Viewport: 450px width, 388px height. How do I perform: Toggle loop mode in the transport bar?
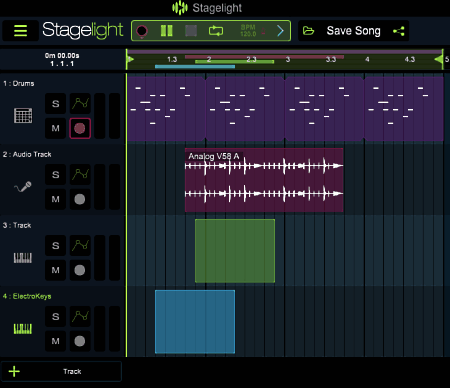(216, 31)
